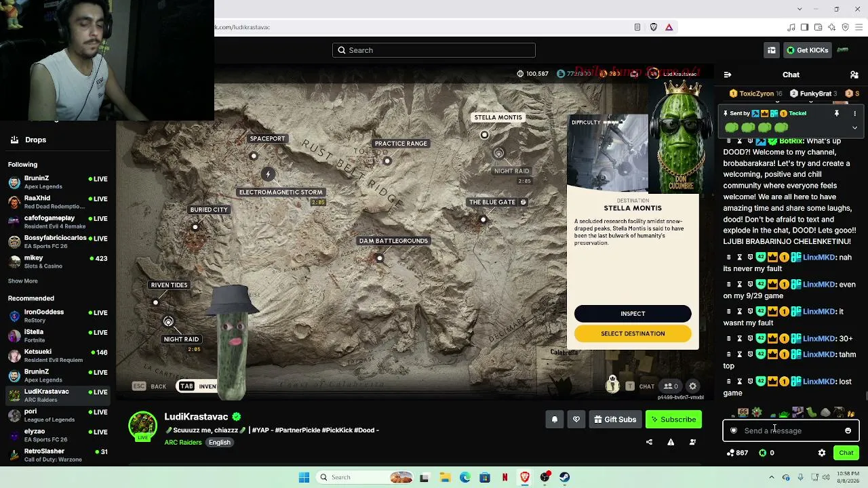Image resolution: width=868 pixels, height=488 pixels.
Task: Click the in-game TAB Inventory tab
Action: [197, 386]
